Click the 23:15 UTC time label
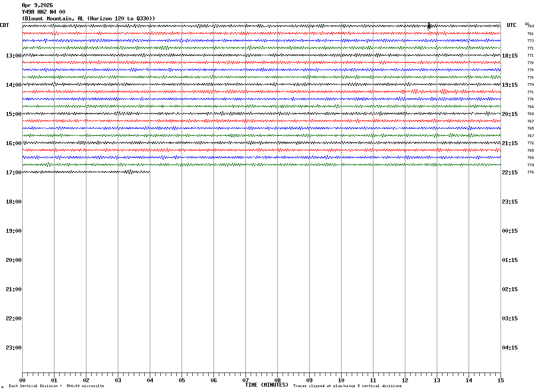Image resolution: width=536 pixels, height=392 pixels. (x=510, y=202)
